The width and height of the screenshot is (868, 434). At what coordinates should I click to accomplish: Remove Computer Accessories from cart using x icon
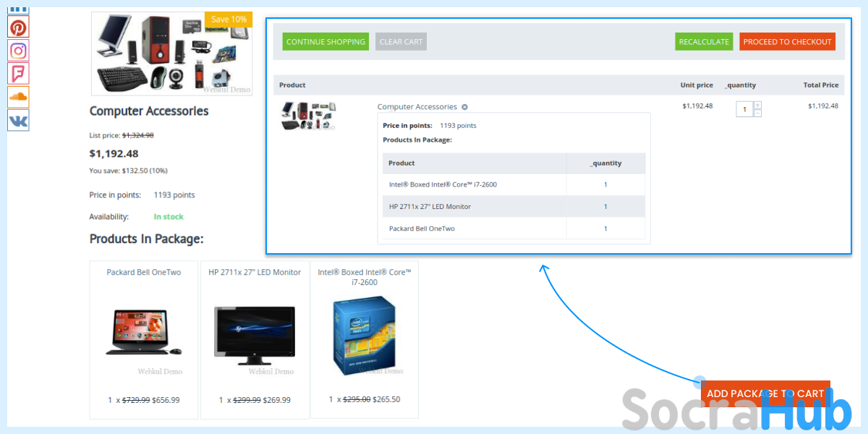click(465, 107)
